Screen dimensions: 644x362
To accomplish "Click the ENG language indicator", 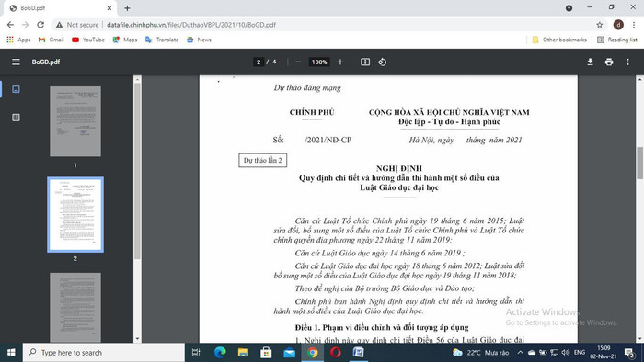I will pyautogui.click(x=580, y=353).
